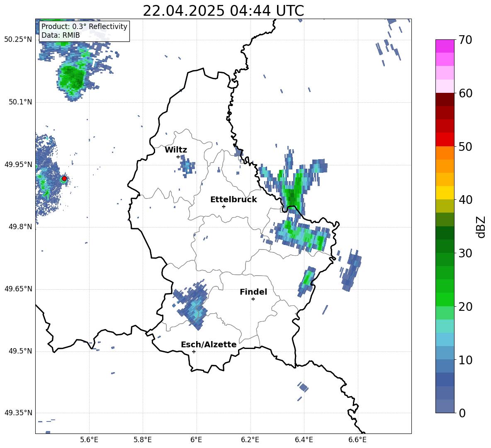
Task: Click the 40 value on the colorbar
Action: coord(465,200)
